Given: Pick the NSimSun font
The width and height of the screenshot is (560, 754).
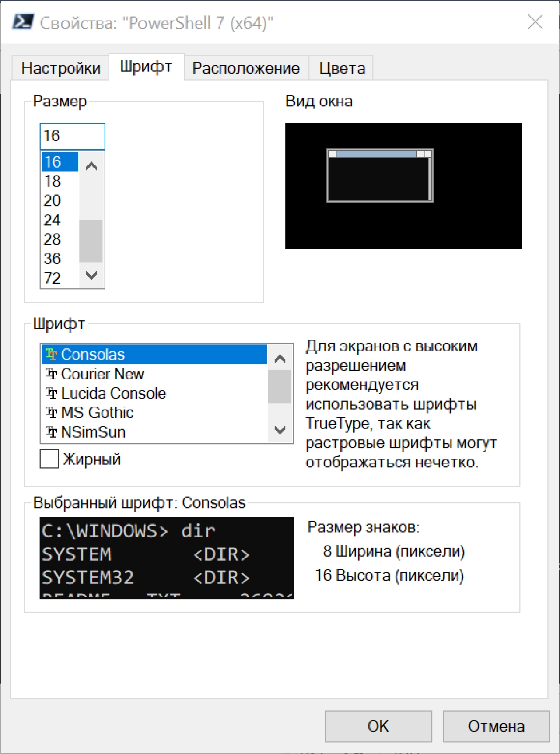Looking at the screenshot, I should pyautogui.click(x=154, y=432).
